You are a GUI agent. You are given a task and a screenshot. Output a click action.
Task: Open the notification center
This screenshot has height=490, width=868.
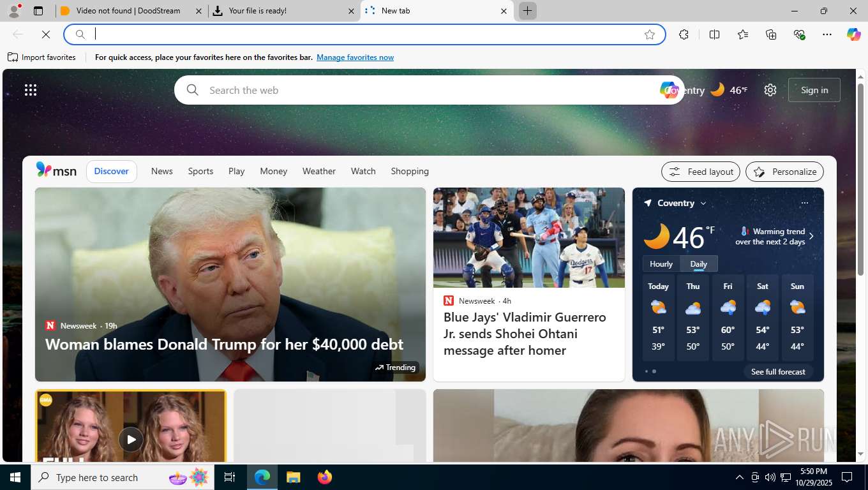[x=847, y=477]
